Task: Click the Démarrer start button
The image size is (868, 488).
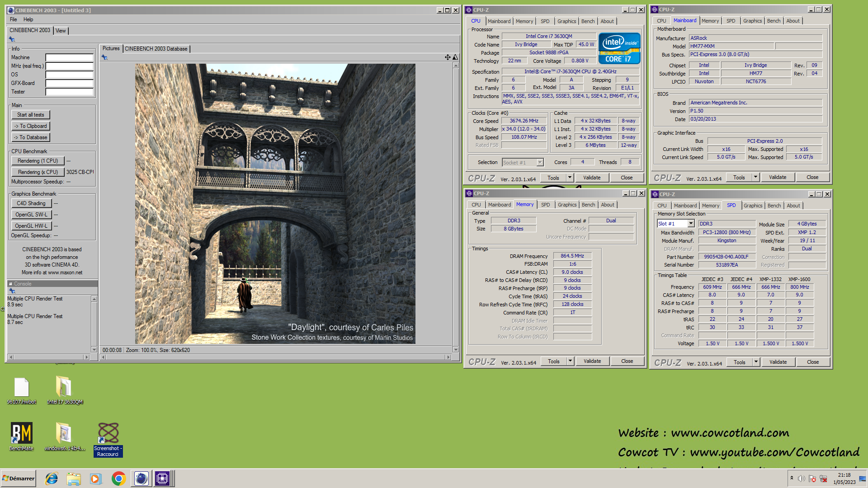Action: coord(19,479)
